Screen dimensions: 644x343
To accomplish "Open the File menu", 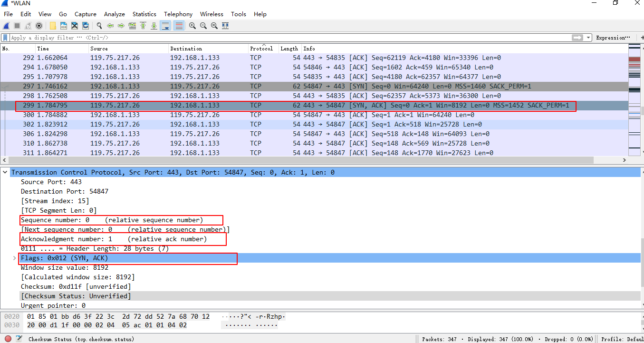I will 9,14.
